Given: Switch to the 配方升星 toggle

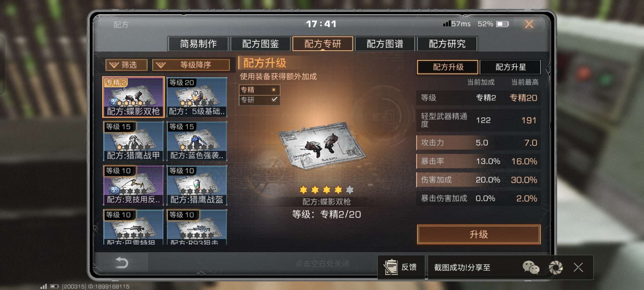Looking at the screenshot, I should click(x=510, y=67).
